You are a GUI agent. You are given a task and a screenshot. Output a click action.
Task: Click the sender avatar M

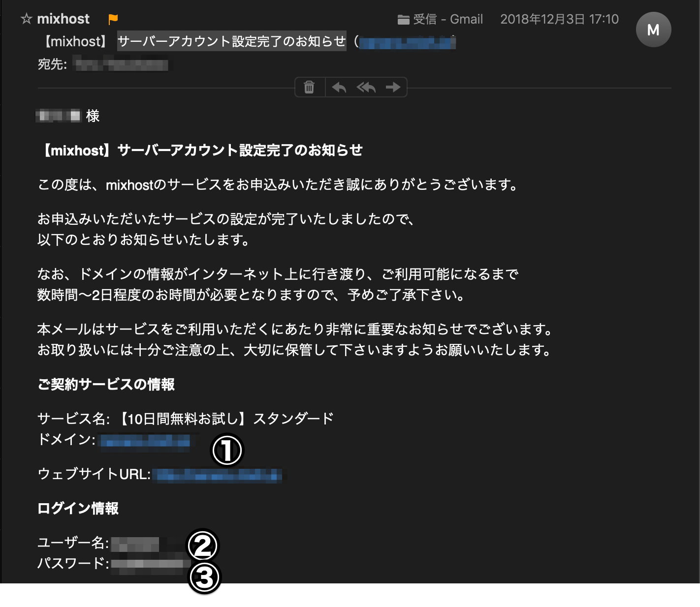click(x=653, y=30)
